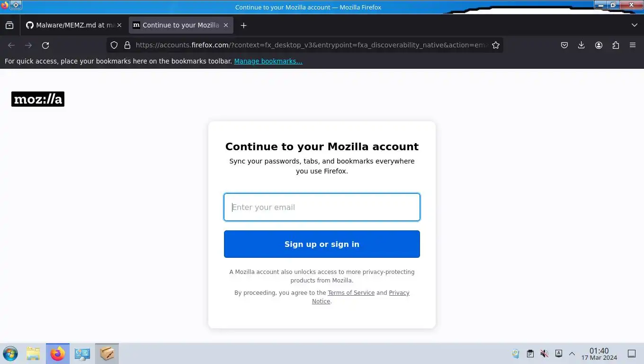Open the system monitor taskbar icon
This screenshot has height=364, width=644.
[82, 354]
